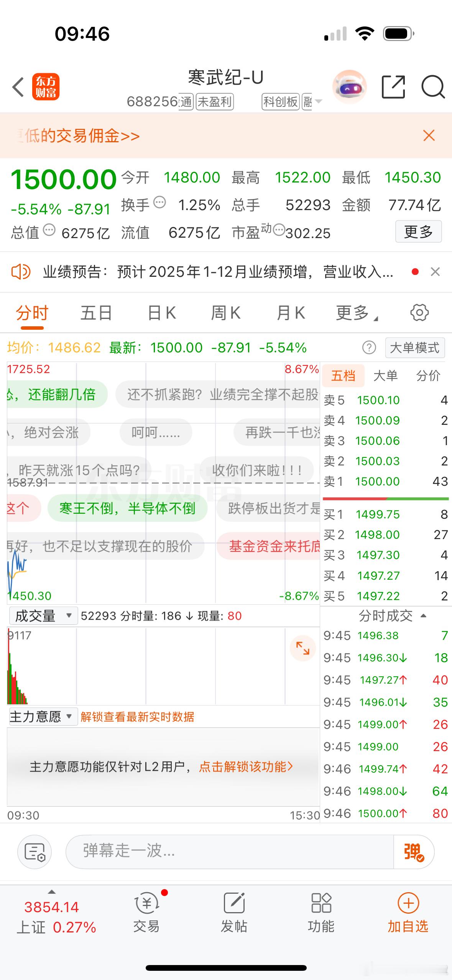This screenshot has width=452, height=980.
Task: Tap the question mark help icon
Action: (x=369, y=348)
